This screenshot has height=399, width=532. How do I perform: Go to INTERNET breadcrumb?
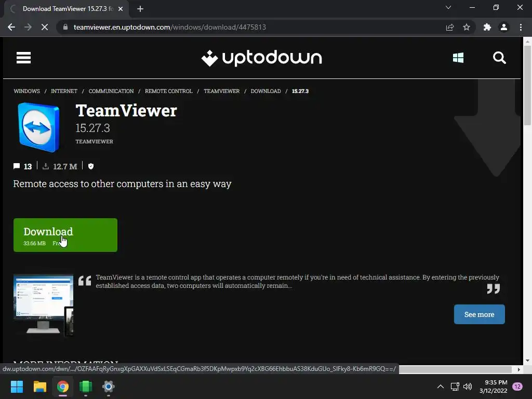tap(64, 91)
